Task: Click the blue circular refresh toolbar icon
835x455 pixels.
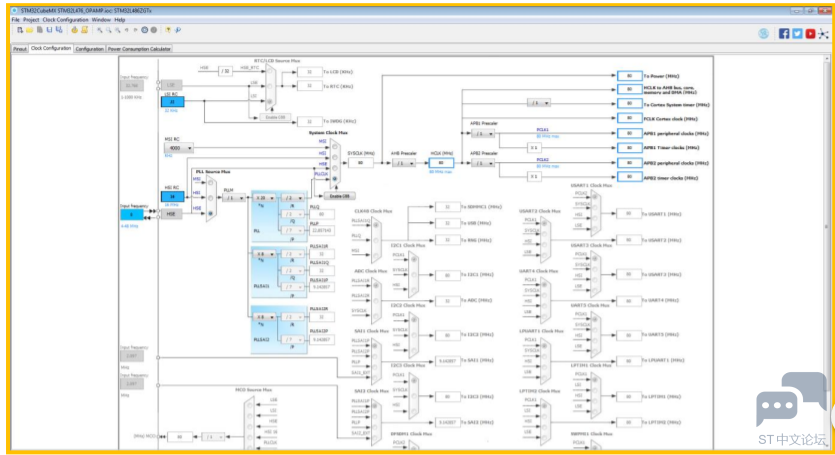Action: pyautogui.click(x=144, y=30)
